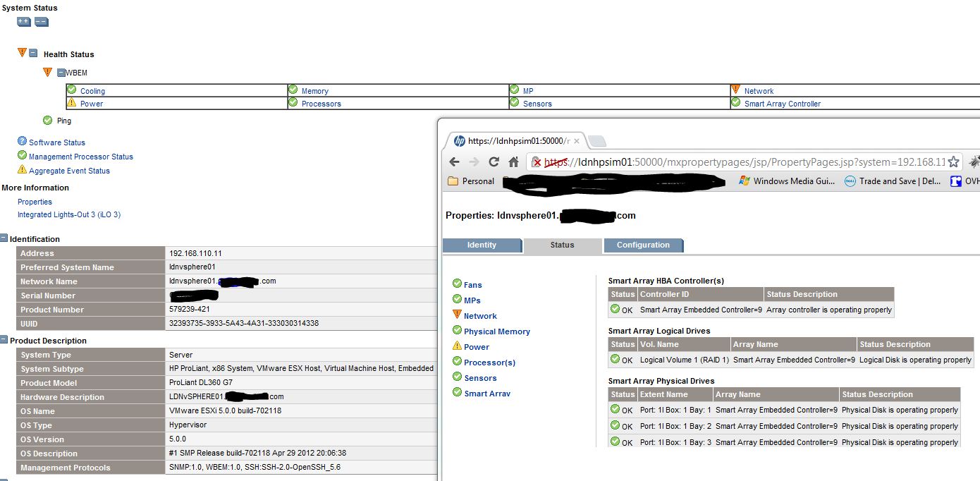Open the Properties link under More Information
The height and width of the screenshot is (481, 980).
(35, 202)
